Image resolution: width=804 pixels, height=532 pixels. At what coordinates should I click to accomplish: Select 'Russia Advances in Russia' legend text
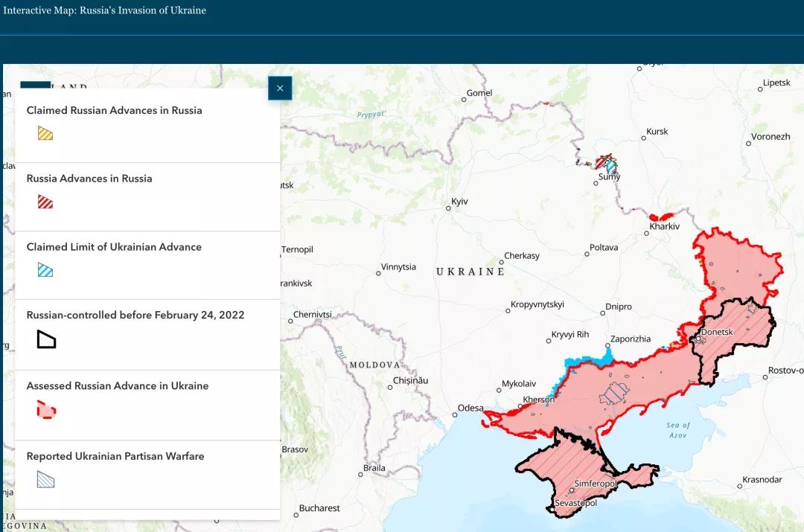pos(89,179)
